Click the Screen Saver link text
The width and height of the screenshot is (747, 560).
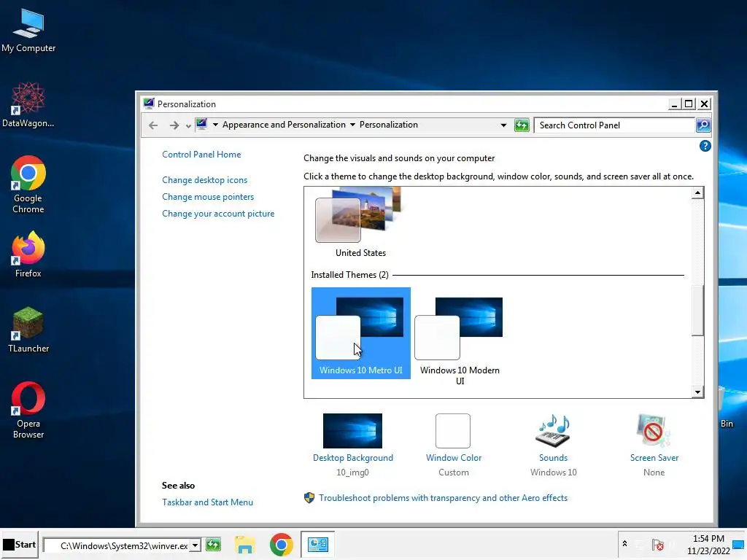[x=654, y=458]
